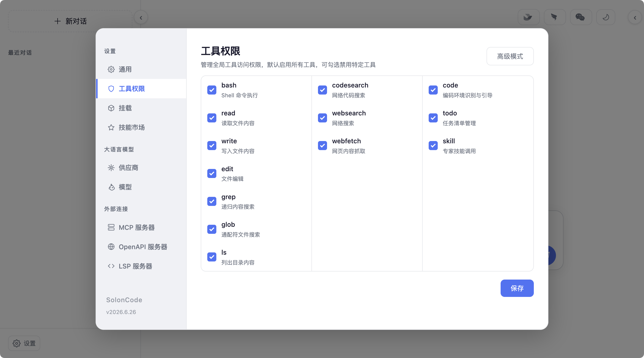
Task: Click the blue 保存 button
Action: click(517, 288)
